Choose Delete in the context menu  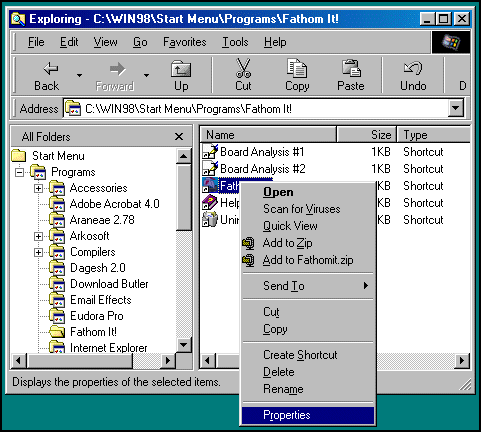click(x=308, y=372)
